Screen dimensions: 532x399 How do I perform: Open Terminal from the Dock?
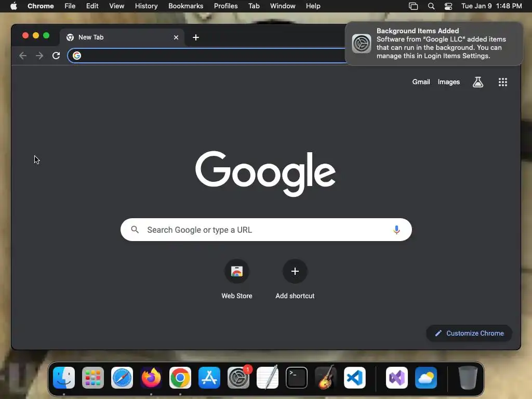coord(297,378)
